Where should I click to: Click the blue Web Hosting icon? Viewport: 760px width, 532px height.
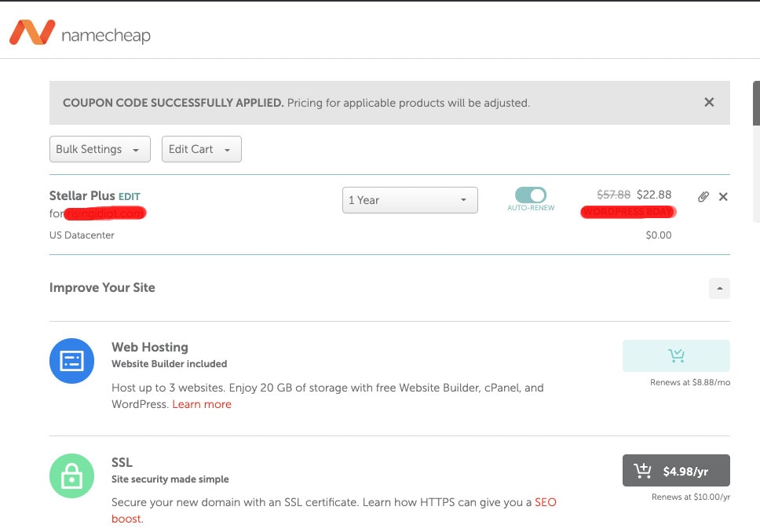71,361
